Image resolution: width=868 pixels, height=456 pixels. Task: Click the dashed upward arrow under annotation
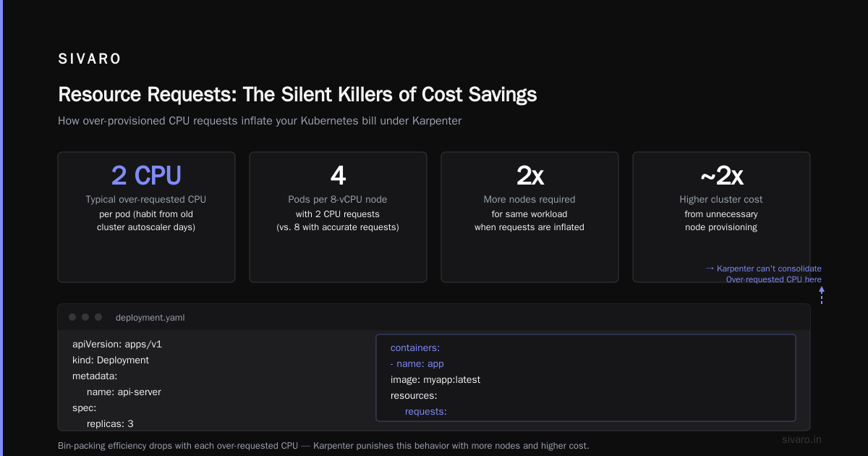click(x=822, y=295)
